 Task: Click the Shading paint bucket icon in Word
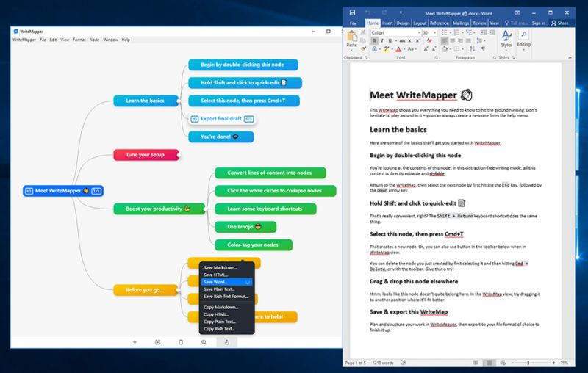coord(445,48)
